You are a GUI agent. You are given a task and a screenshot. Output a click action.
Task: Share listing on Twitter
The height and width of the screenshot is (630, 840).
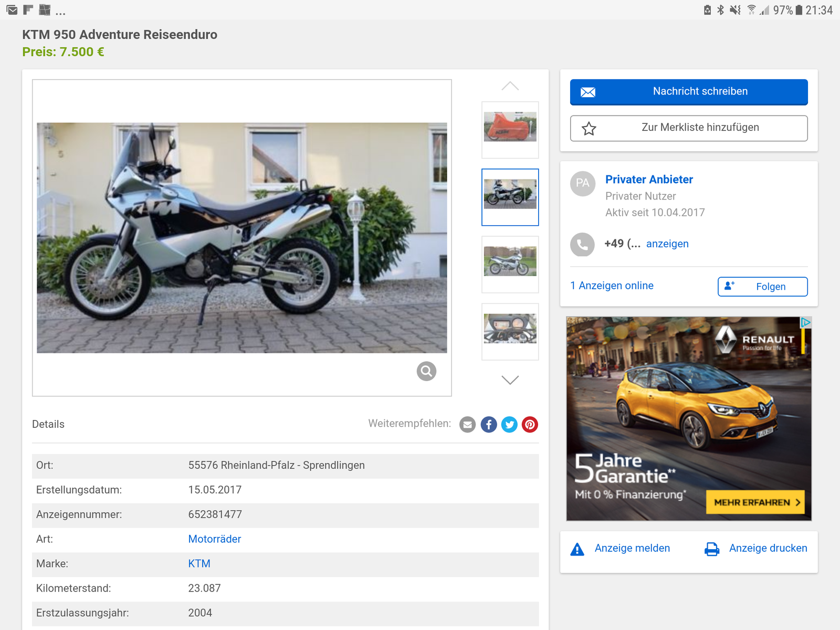[x=509, y=424]
